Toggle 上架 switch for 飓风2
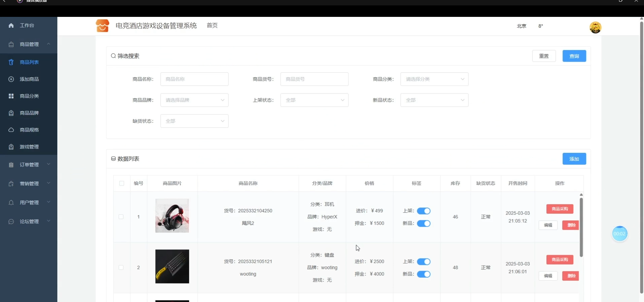The height and width of the screenshot is (302, 644). [x=424, y=211]
